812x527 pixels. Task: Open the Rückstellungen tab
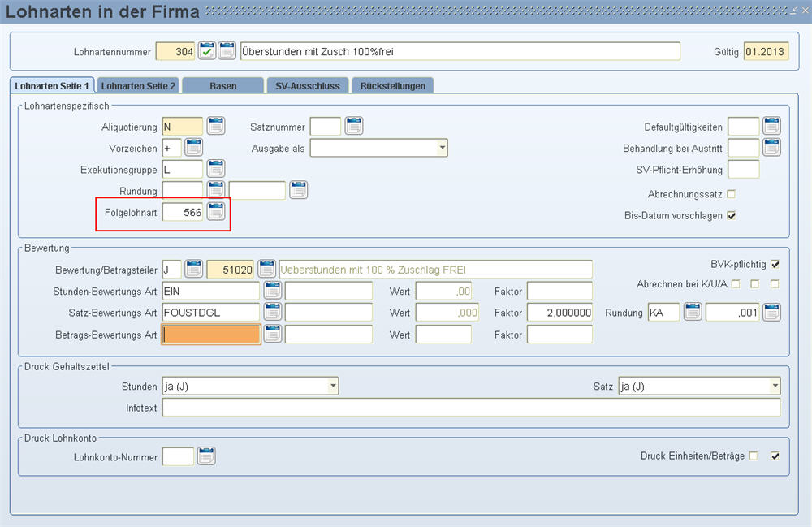[393, 86]
